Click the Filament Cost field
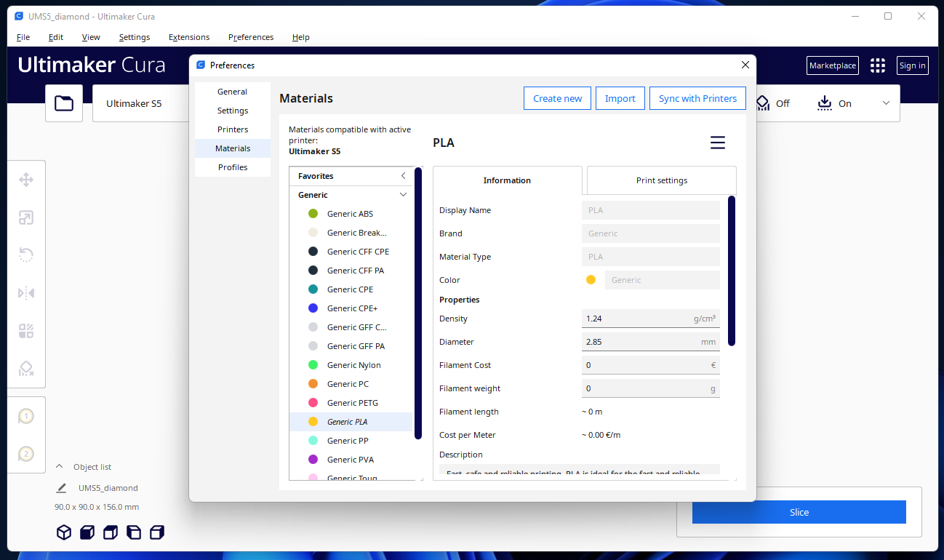944x560 pixels. (x=651, y=365)
